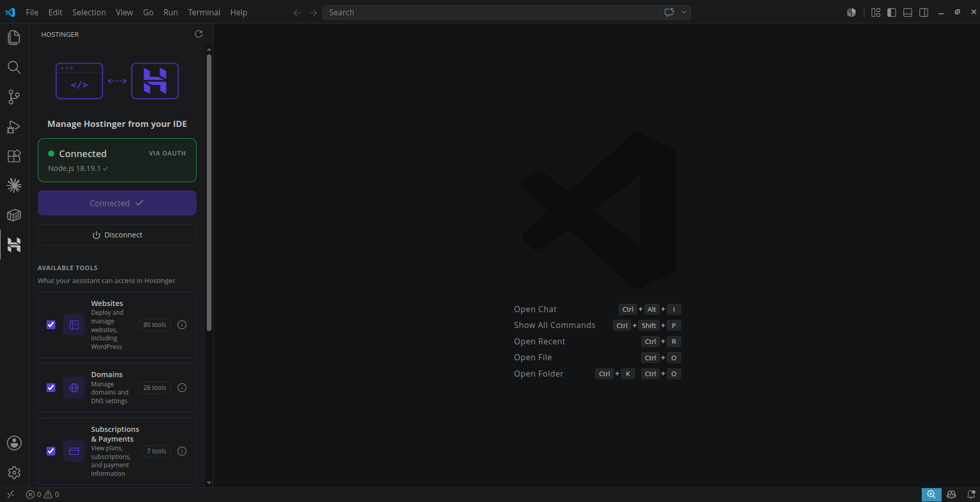Screen dimensions: 980x502
Task: Open the Extensions view
Action: (14, 156)
